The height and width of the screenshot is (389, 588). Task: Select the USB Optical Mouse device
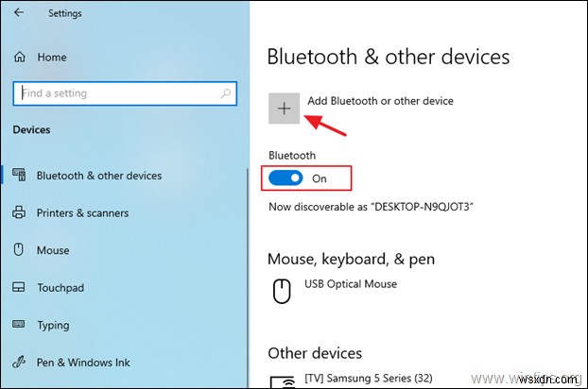[x=350, y=284]
